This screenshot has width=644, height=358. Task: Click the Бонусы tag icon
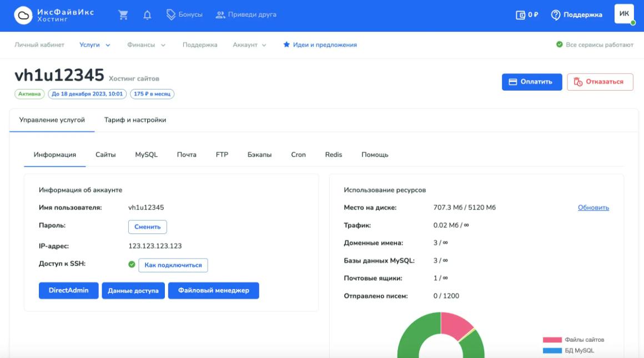click(x=171, y=15)
